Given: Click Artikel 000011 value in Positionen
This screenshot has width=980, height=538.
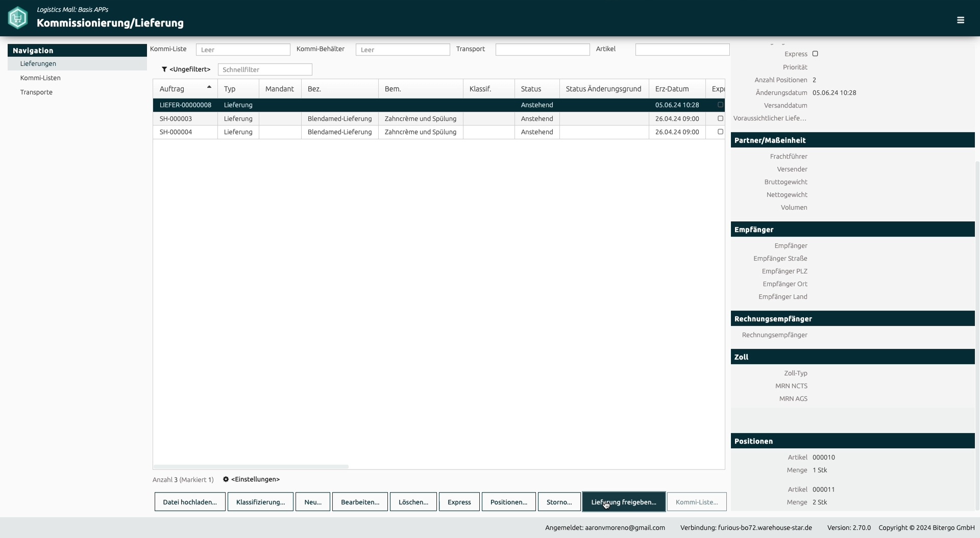Looking at the screenshot, I should 824,490.
